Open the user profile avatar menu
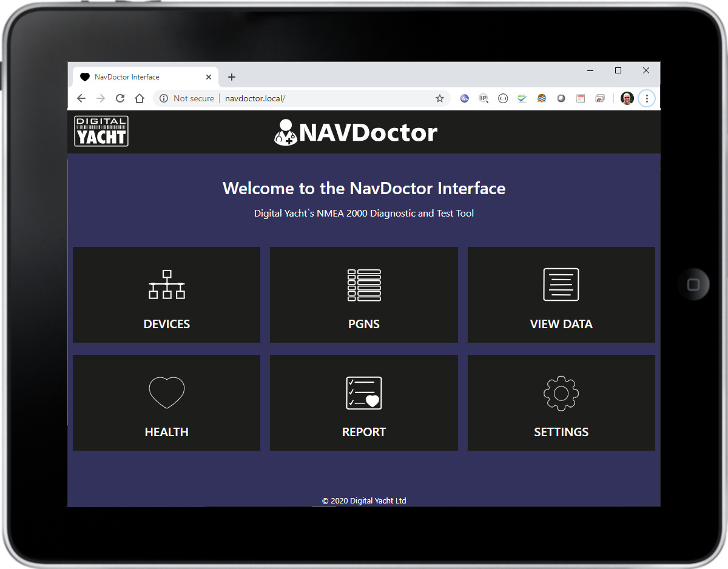This screenshot has height=569, width=728. (x=627, y=98)
